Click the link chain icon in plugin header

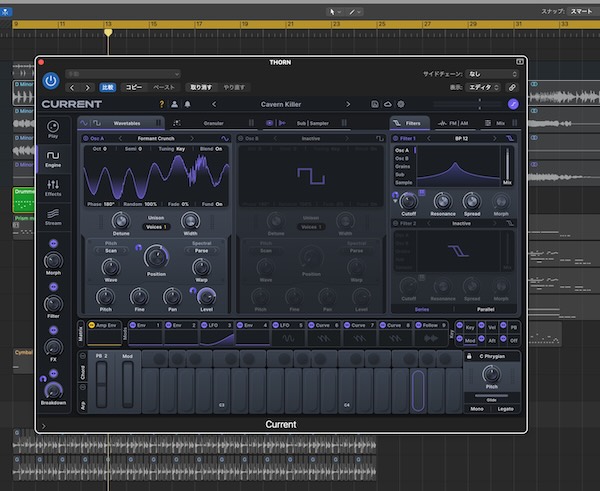512,87
